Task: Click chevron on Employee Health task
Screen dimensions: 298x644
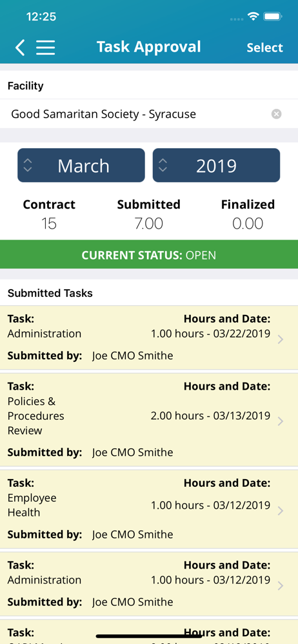Action: (x=281, y=511)
